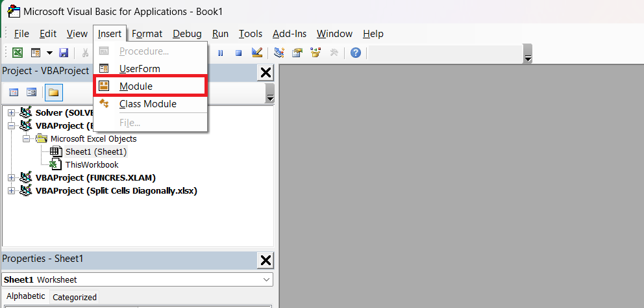Click the View Code icon in Project panel
Viewport: 644px width, 308px height.
click(14, 92)
